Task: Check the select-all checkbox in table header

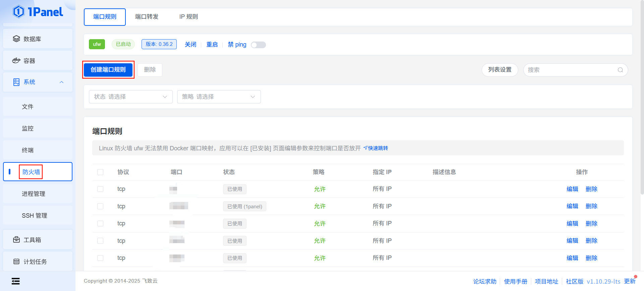Action: click(100, 172)
